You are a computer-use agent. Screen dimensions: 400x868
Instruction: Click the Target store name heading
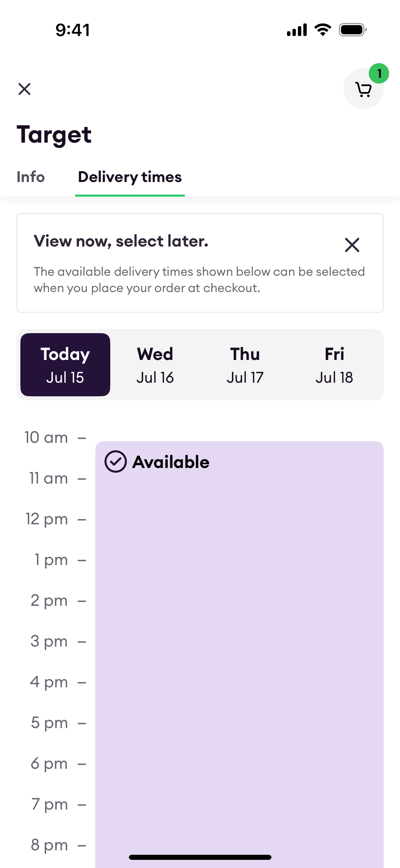tap(54, 135)
